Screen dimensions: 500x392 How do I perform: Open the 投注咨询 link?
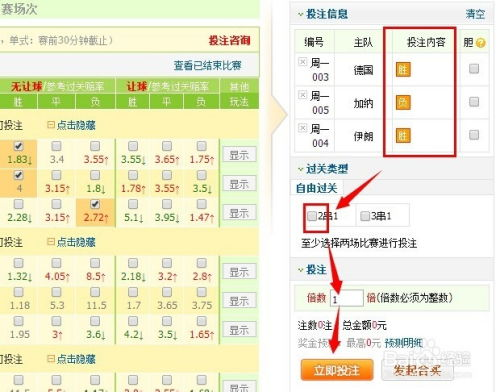(x=230, y=40)
